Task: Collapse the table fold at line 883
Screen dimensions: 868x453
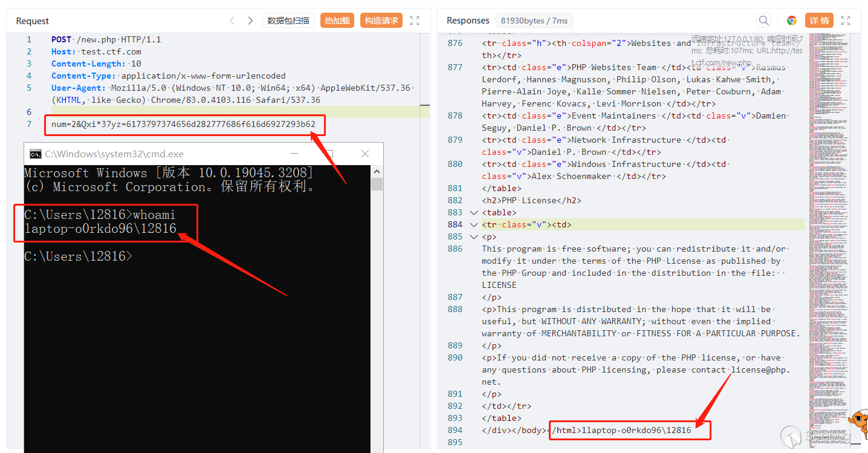Action: 473,212
